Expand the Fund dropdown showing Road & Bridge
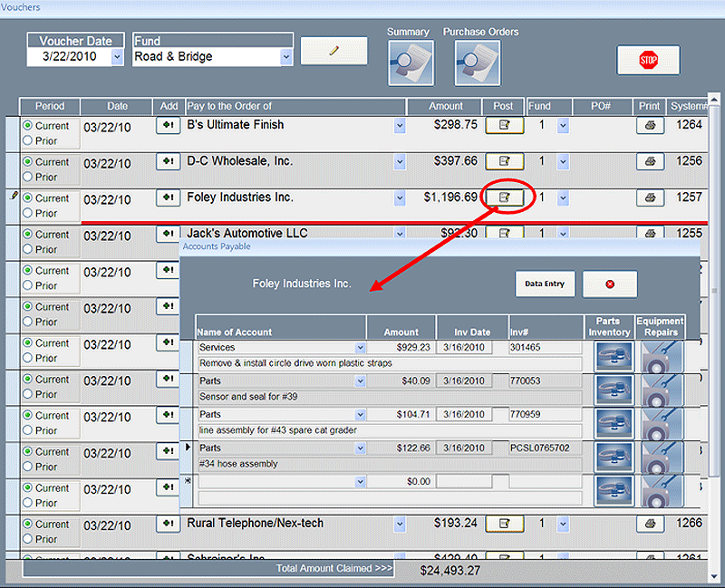725x588 pixels. tap(286, 57)
